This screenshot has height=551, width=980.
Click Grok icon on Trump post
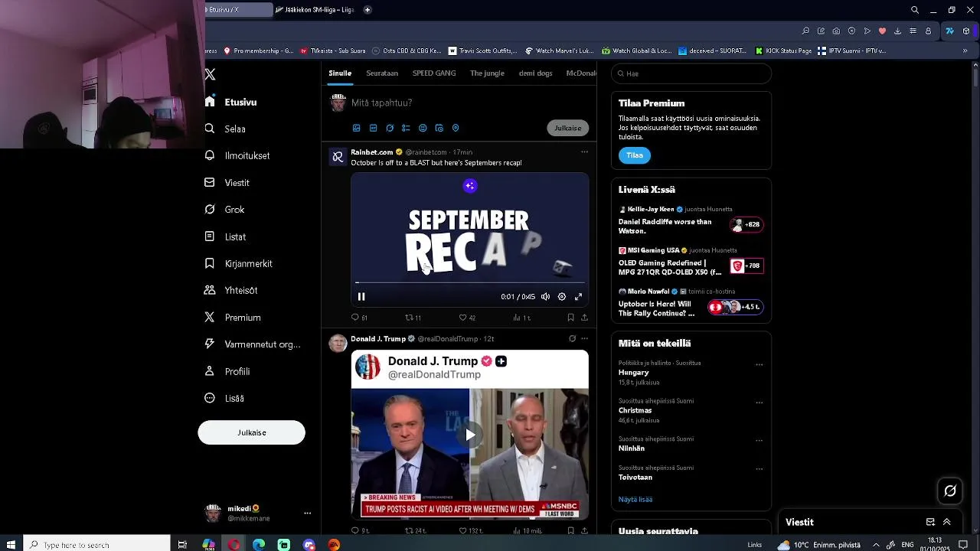(x=572, y=338)
